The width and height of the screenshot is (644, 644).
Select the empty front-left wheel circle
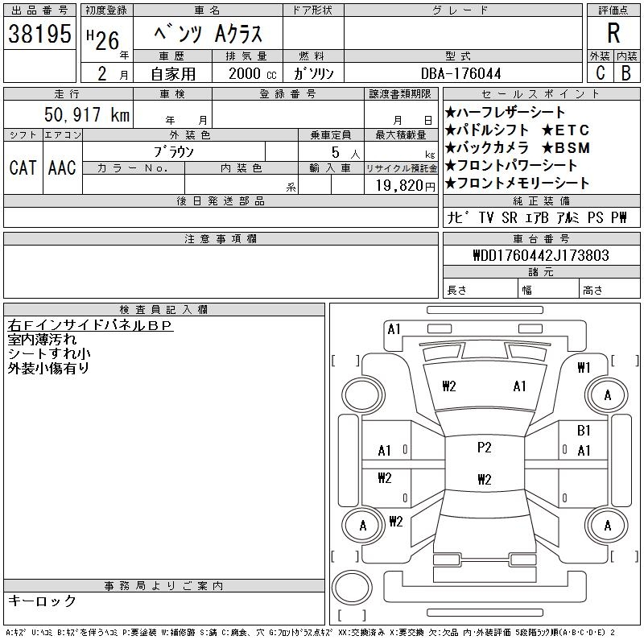coord(359,394)
